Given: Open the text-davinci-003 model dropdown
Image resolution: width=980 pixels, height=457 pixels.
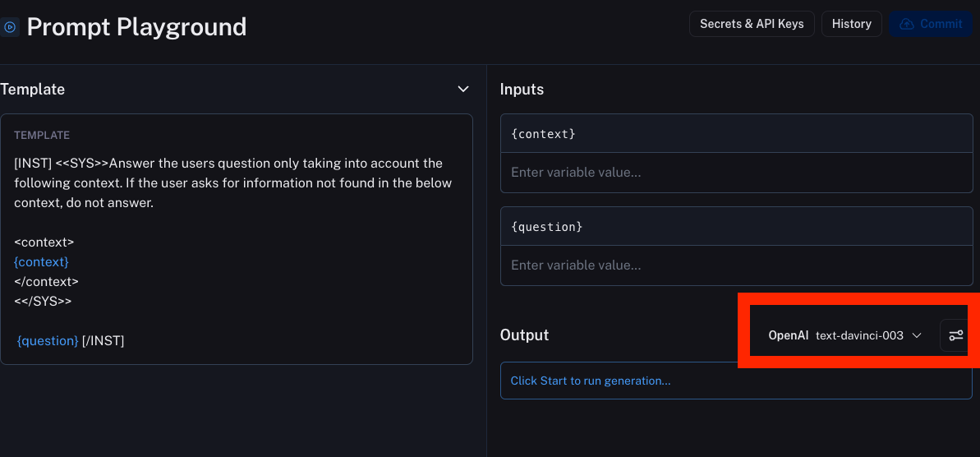Looking at the screenshot, I should [859, 335].
